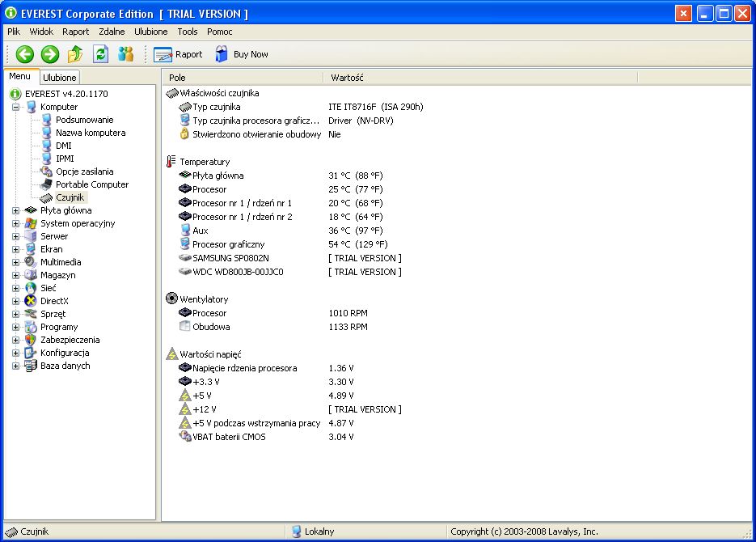Click the Refresh toolbar icon

tap(100, 54)
